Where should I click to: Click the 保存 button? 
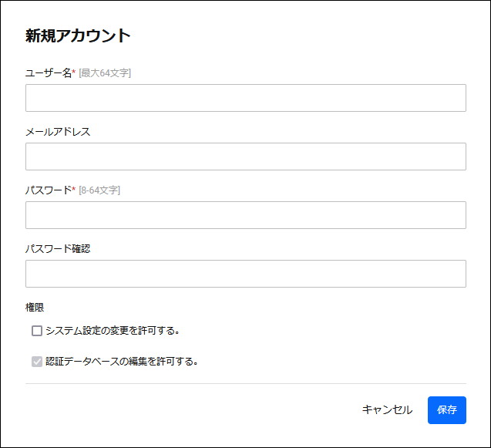tap(447, 410)
